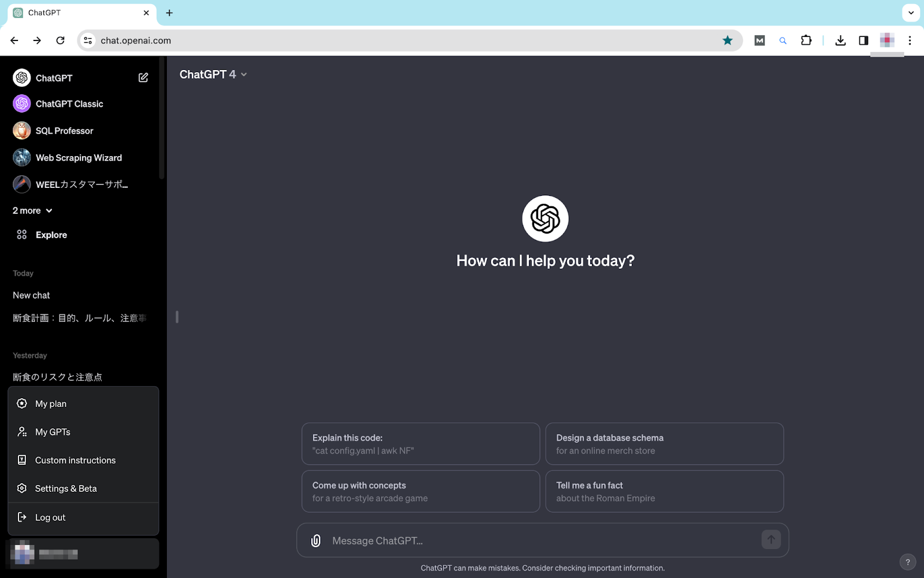
Task: Open the Chrome three-dot menu
Action: pos(910,40)
